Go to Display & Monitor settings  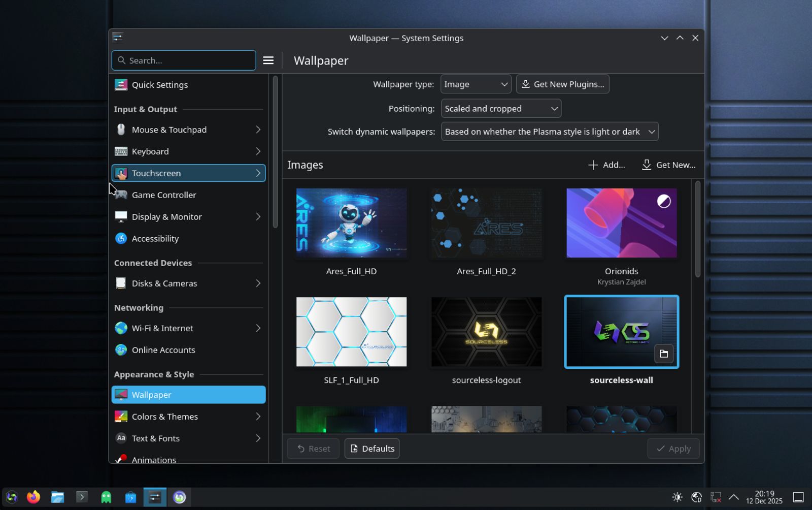(188, 217)
